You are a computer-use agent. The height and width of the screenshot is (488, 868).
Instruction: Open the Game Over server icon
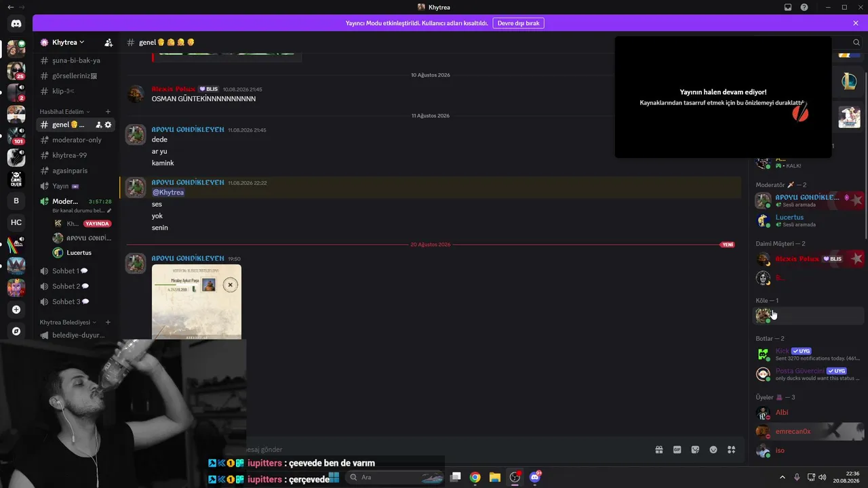tap(16, 179)
